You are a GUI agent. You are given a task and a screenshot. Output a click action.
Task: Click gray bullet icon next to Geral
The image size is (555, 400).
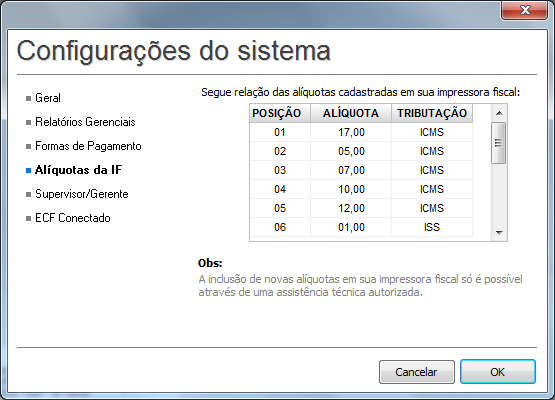(29, 98)
